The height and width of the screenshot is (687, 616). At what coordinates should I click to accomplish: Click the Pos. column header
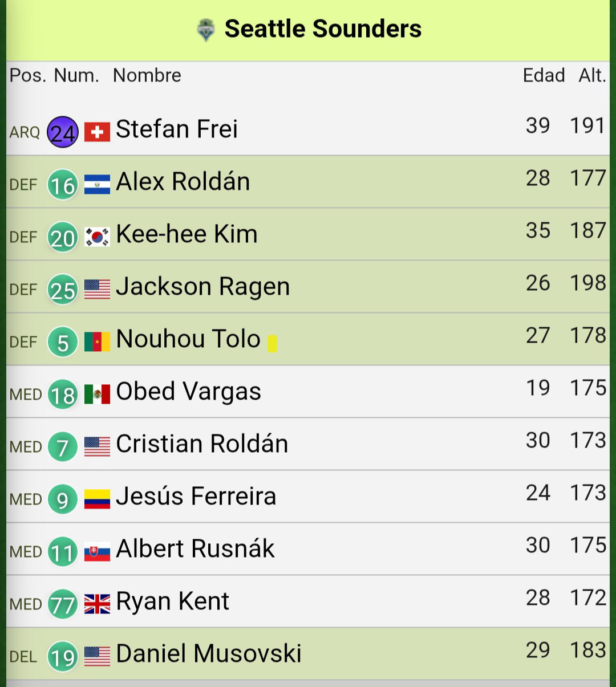point(28,75)
